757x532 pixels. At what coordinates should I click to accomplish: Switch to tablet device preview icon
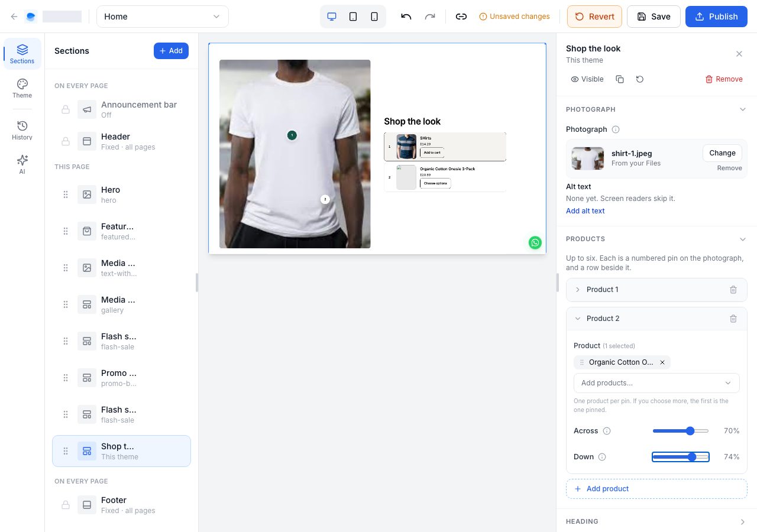pos(353,17)
